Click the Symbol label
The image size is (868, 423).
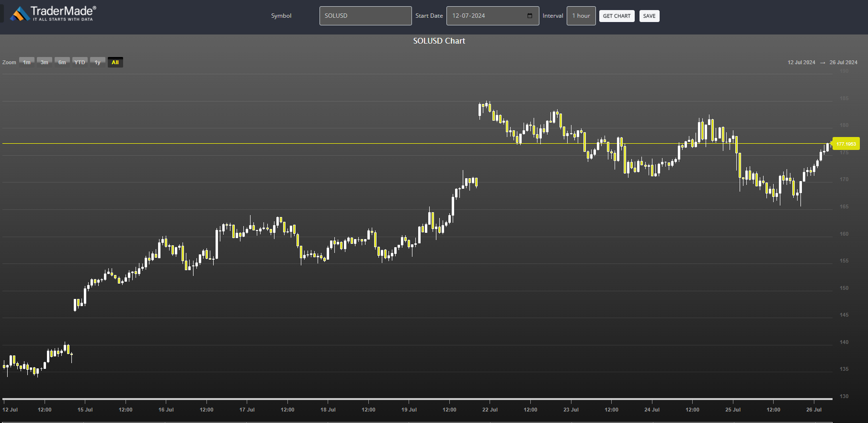tap(281, 16)
